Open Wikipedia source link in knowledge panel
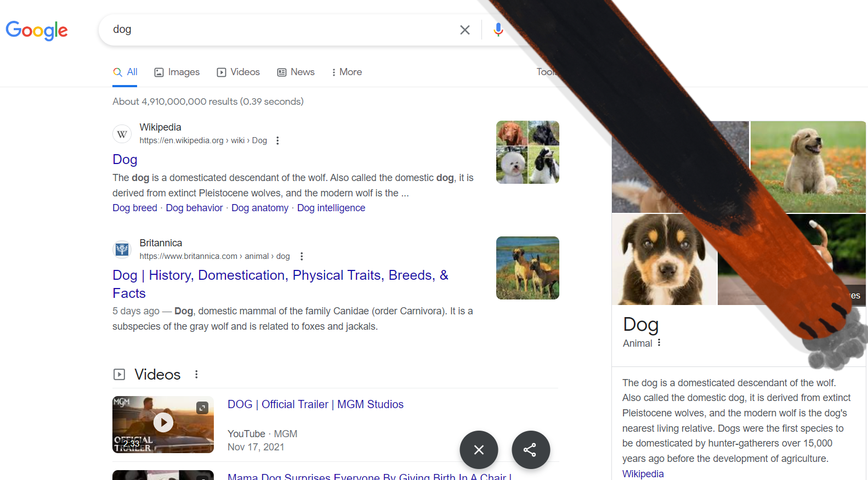 (643, 474)
